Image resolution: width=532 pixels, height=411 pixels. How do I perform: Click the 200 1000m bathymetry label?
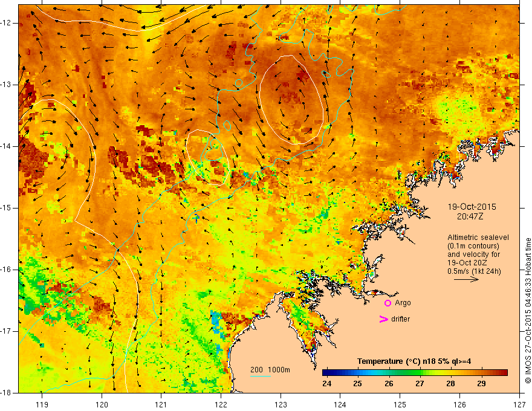[270, 370]
